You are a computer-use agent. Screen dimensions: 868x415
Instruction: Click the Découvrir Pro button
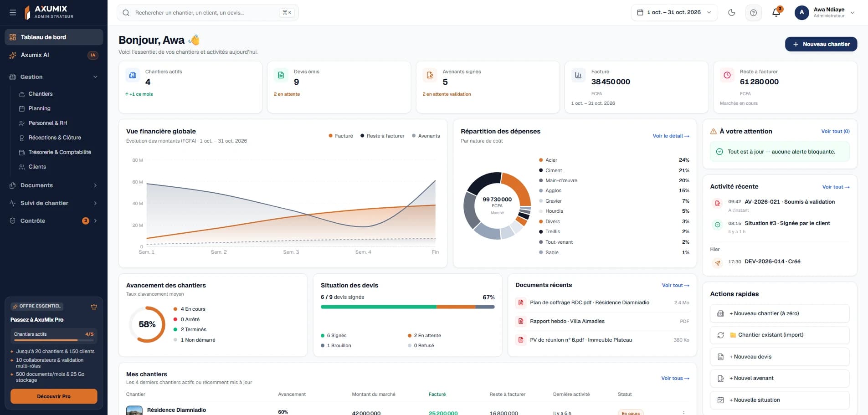[54, 396]
